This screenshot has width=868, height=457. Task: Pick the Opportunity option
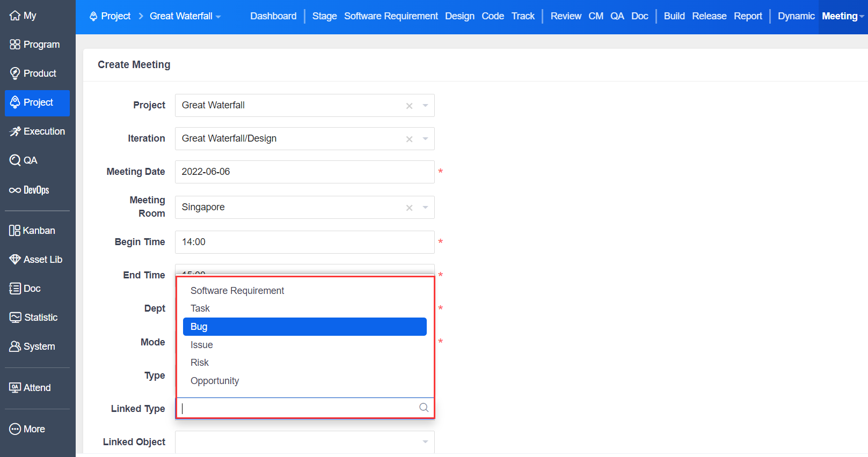pos(215,381)
